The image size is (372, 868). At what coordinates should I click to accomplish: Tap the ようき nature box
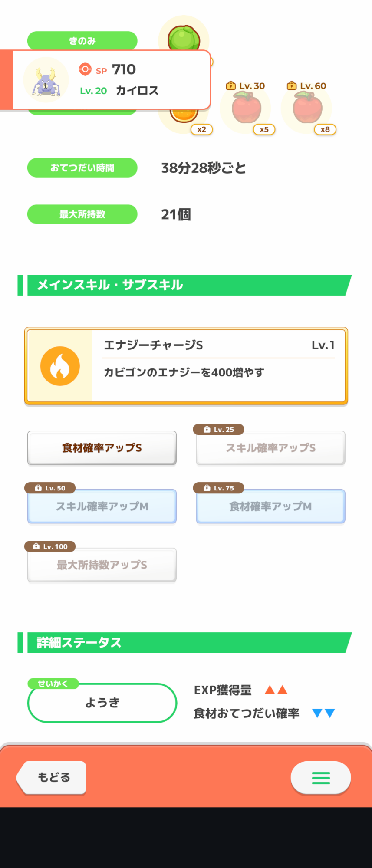102,703
